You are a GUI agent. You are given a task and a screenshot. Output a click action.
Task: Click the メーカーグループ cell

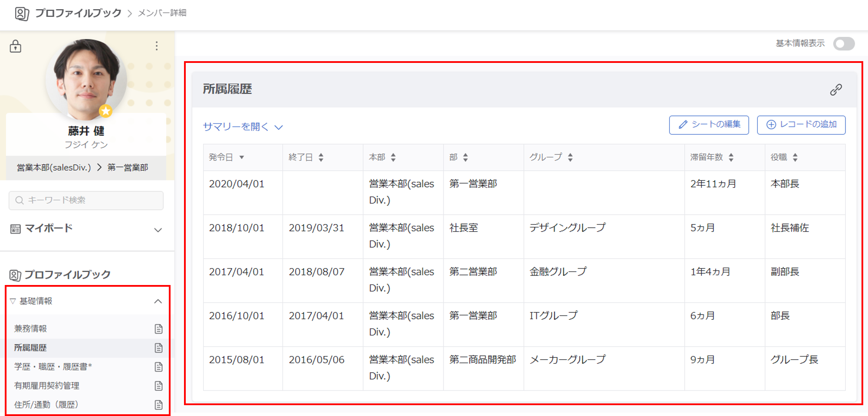[x=567, y=360]
